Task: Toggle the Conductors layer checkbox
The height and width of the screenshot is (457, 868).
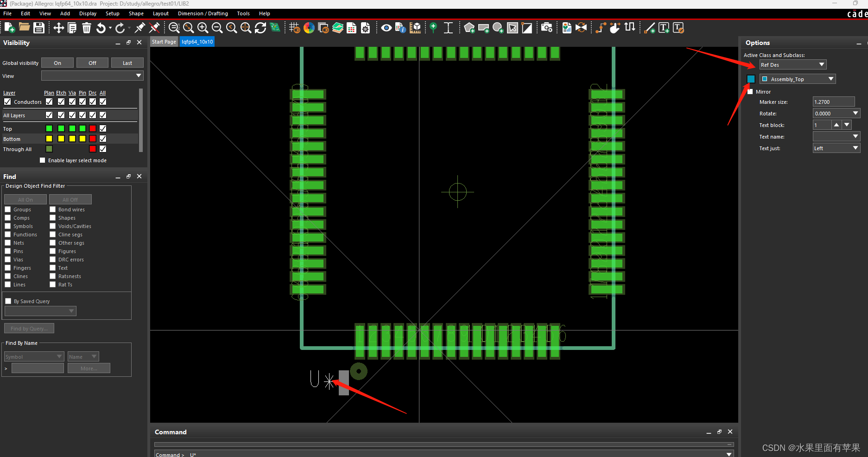Action: (x=7, y=102)
